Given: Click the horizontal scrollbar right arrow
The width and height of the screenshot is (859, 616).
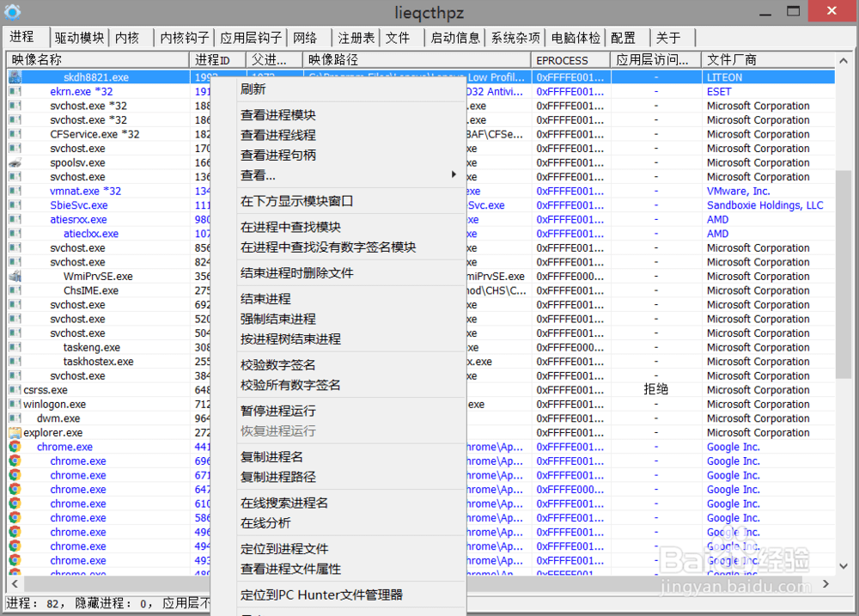Looking at the screenshot, I should (826, 584).
